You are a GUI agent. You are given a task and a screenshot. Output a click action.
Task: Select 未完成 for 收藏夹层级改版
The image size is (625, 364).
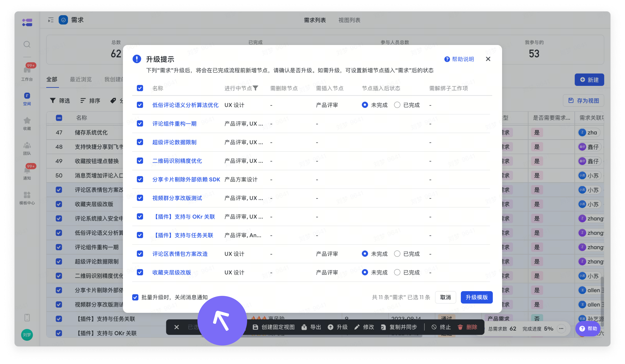[x=365, y=272]
